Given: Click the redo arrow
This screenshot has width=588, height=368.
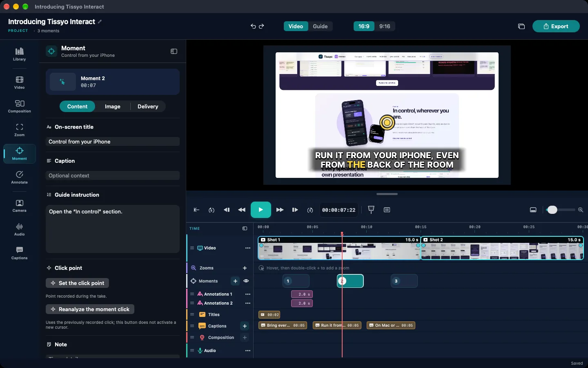Looking at the screenshot, I should pyautogui.click(x=262, y=26).
